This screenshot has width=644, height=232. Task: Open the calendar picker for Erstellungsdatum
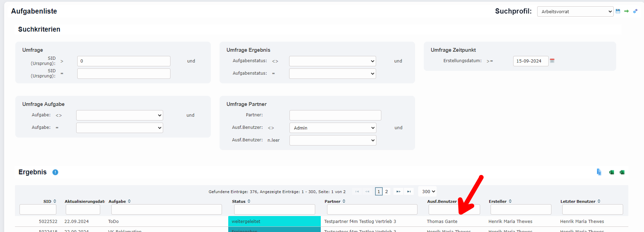point(552,61)
